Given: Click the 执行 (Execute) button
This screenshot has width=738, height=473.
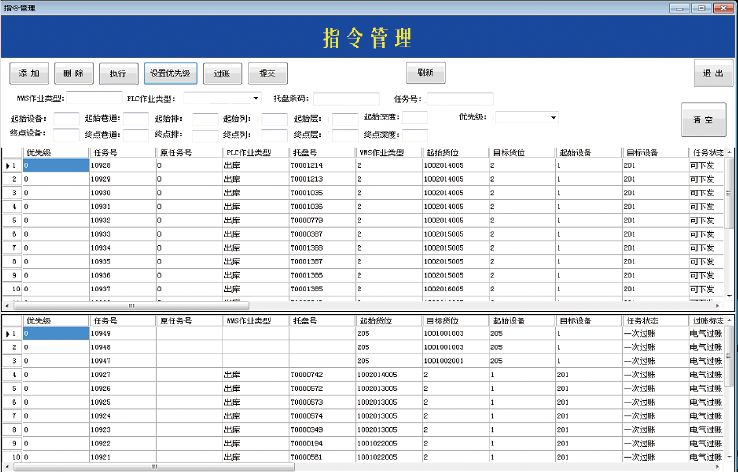Looking at the screenshot, I should (x=119, y=73).
